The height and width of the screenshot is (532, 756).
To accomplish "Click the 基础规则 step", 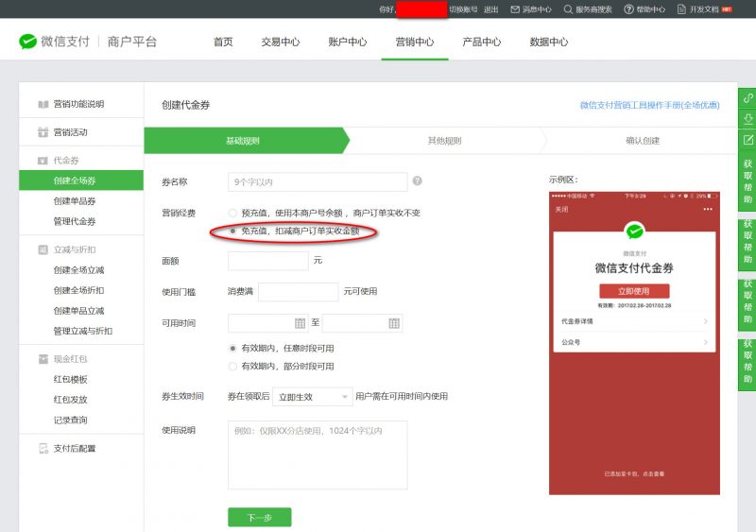I will click(x=244, y=141).
